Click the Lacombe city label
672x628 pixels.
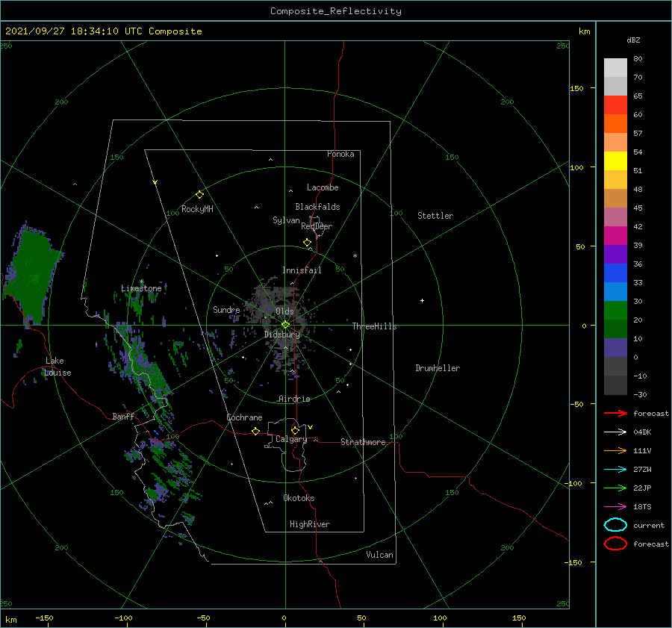(323, 187)
